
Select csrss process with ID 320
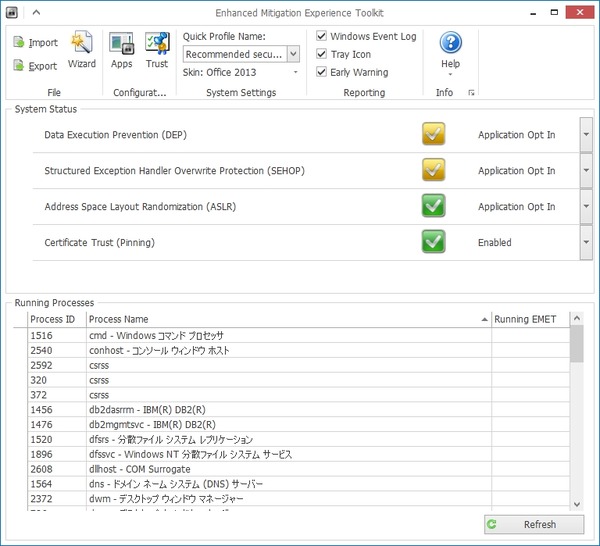[298, 380]
